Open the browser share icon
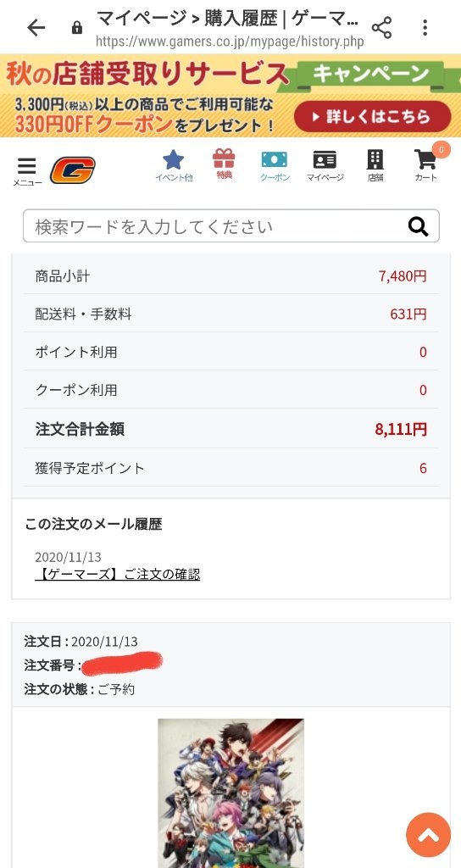 [x=381, y=28]
